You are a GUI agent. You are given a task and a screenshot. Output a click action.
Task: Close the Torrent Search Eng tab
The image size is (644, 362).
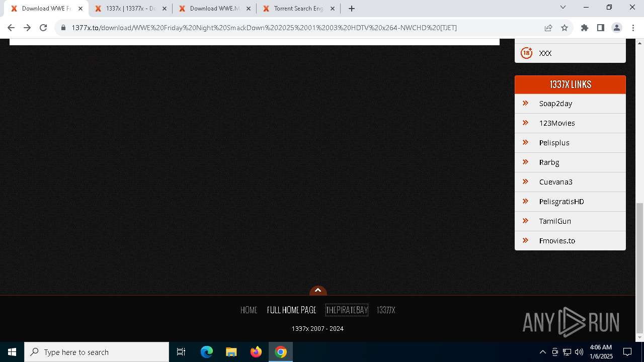tap(333, 9)
